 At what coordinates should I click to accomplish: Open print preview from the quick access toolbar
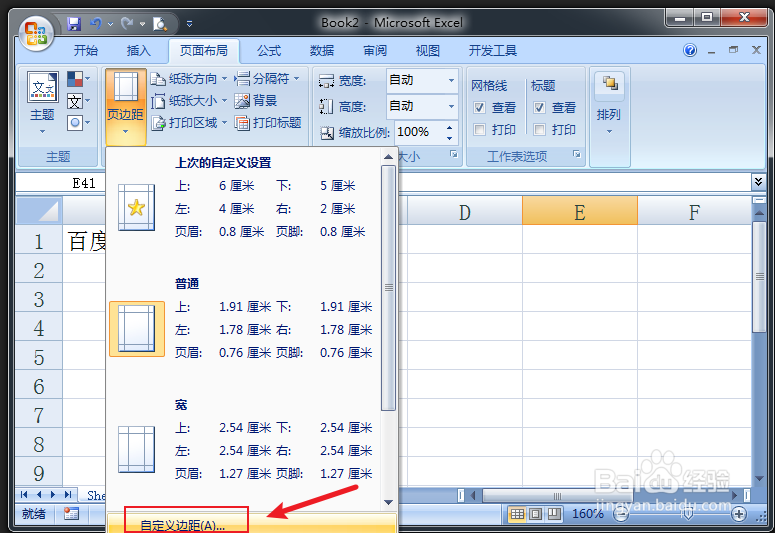[160, 23]
